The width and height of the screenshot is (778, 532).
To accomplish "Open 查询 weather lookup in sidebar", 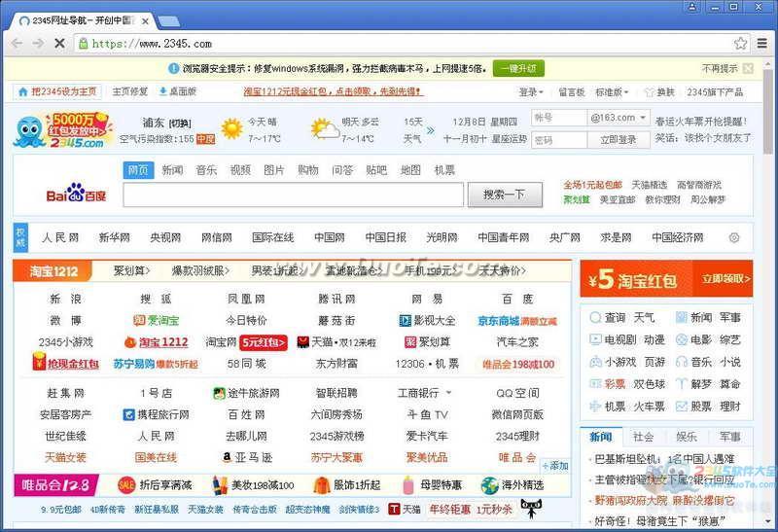I will coord(615,318).
